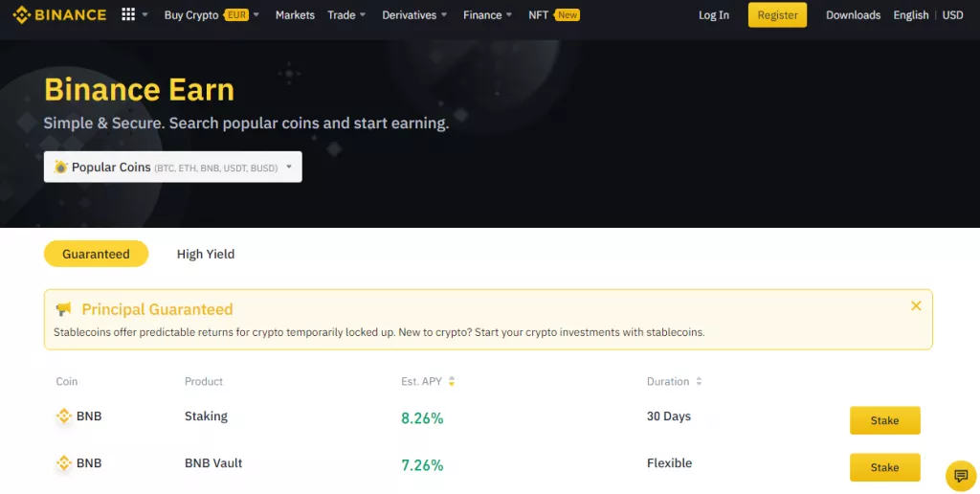Click the Register button
The width and height of the screenshot is (980, 494).
pos(777,15)
